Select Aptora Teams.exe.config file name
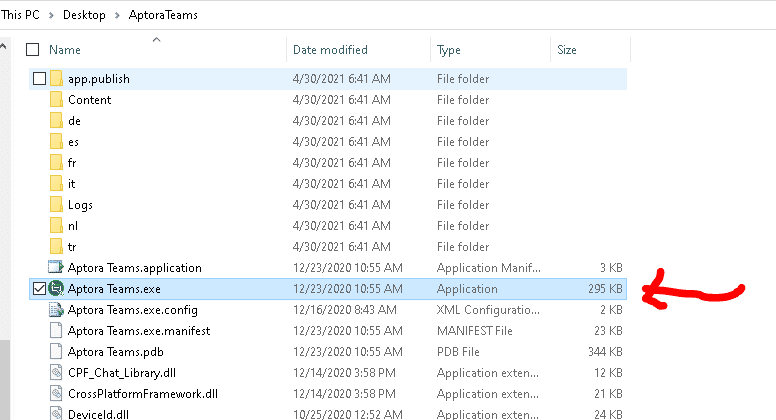The image size is (776, 420). [x=133, y=310]
